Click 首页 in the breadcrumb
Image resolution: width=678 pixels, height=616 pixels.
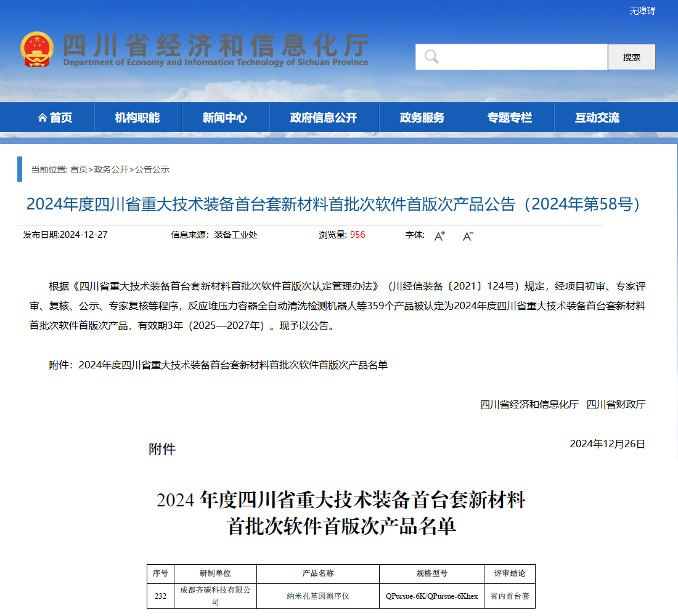(x=79, y=169)
